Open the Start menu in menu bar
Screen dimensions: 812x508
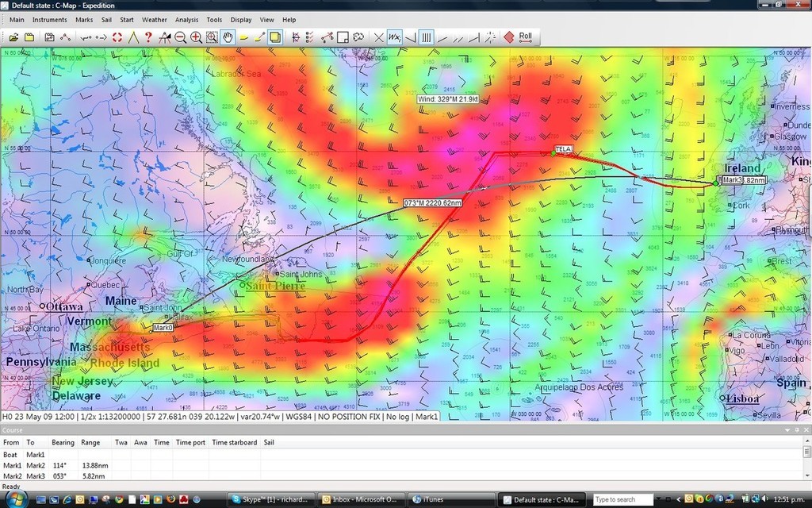coord(126,20)
